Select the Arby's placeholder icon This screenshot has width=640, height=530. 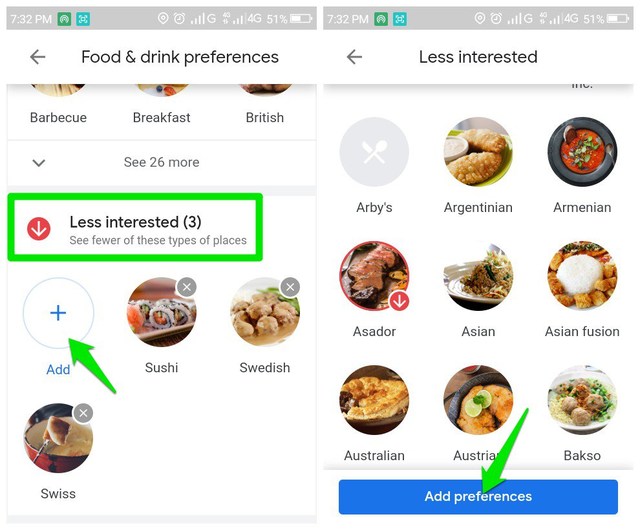tap(374, 152)
